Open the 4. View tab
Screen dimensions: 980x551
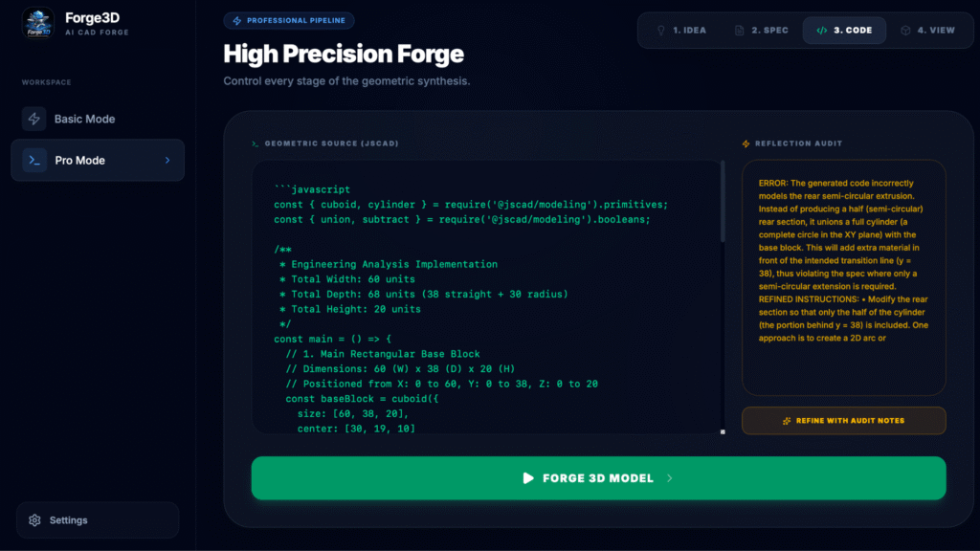926,31
